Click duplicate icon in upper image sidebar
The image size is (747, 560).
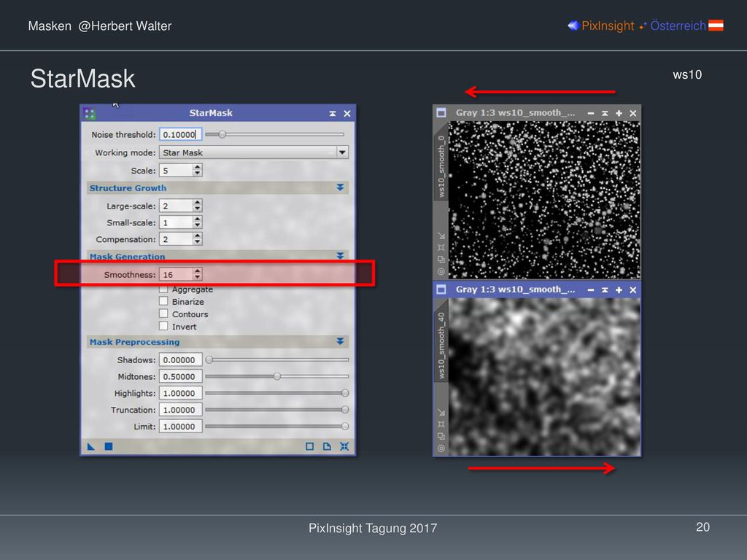(441, 260)
